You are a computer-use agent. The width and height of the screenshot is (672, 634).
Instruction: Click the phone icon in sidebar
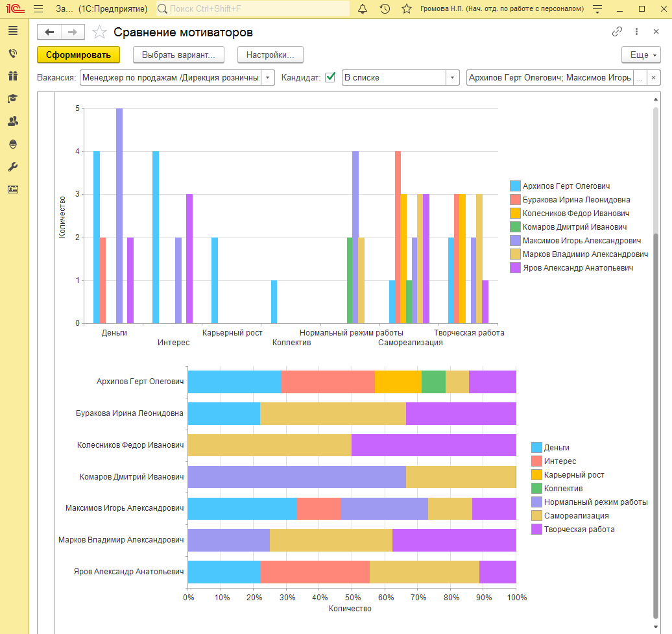tap(13, 53)
